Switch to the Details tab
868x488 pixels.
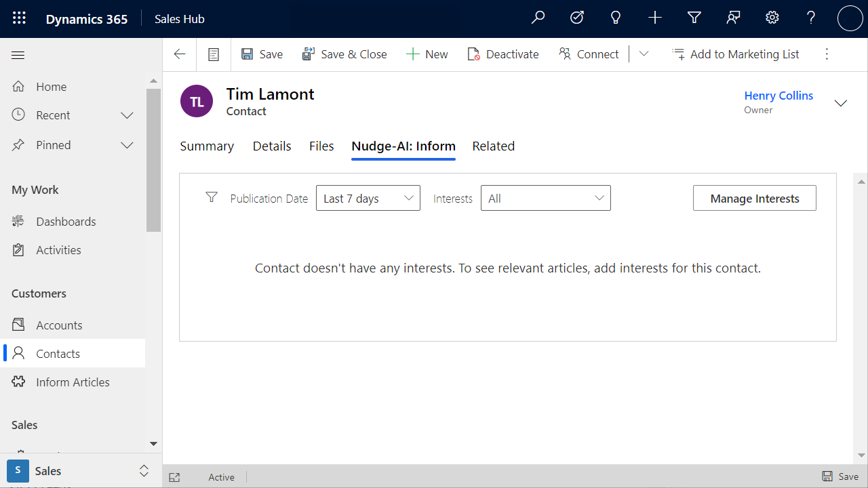pyautogui.click(x=272, y=146)
